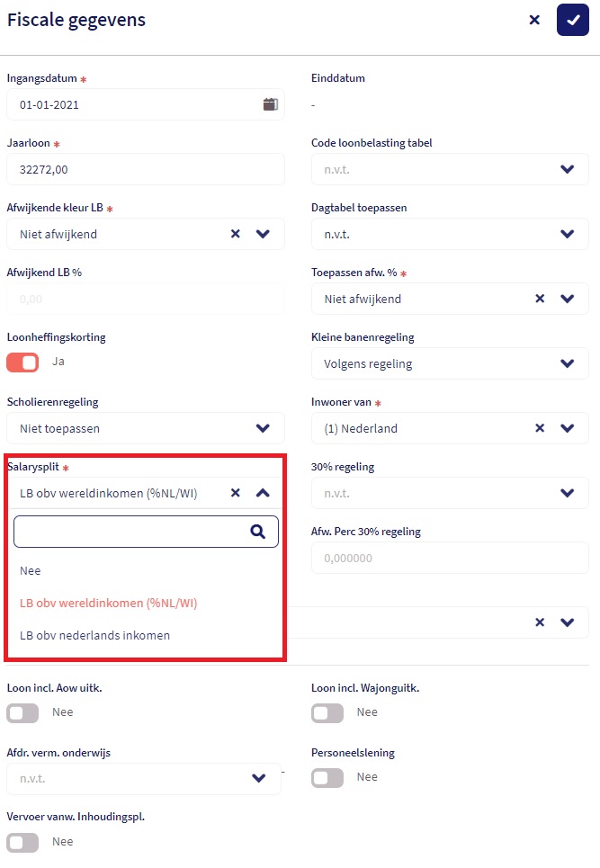Select the Nee option in Salarysplit list

coord(31,570)
